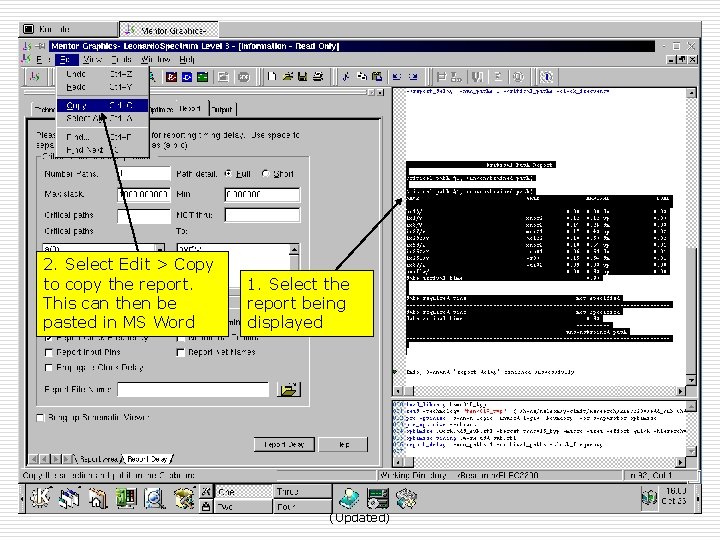Viewport: 720px width, 540px height.
Task: Click the report pane horizontal scroll left arrow
Action: coord(399,391)
